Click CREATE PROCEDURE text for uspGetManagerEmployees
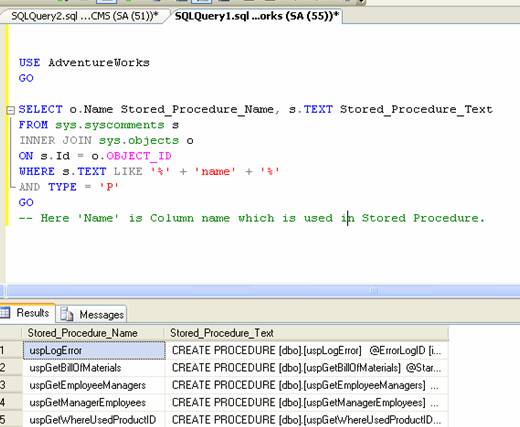520x427 pixels. coord(307,402)
